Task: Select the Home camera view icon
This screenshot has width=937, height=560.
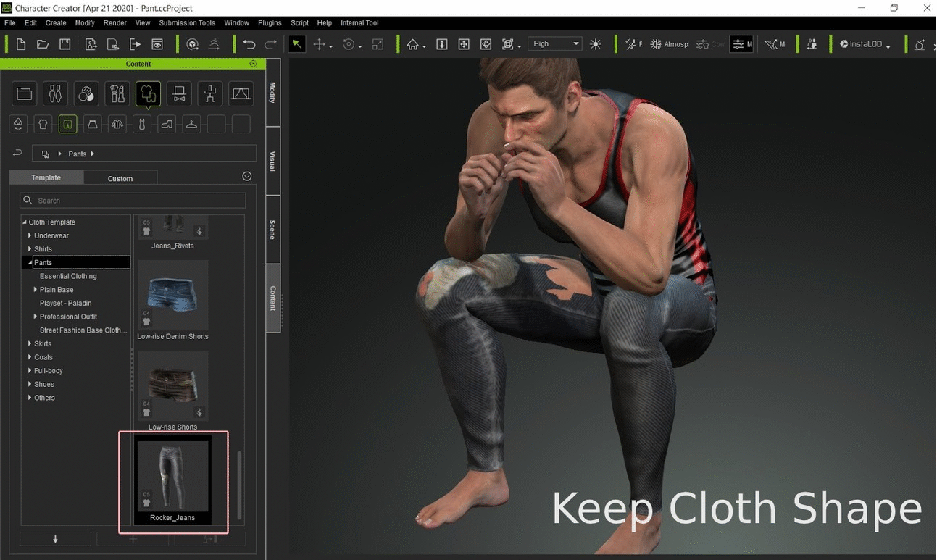Action: tap(413, 44)
